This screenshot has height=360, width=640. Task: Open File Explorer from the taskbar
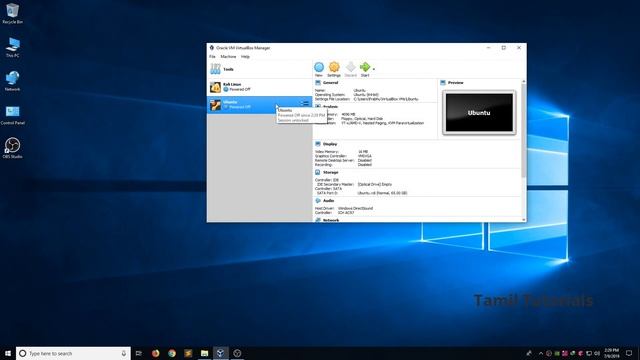[204, 353]
